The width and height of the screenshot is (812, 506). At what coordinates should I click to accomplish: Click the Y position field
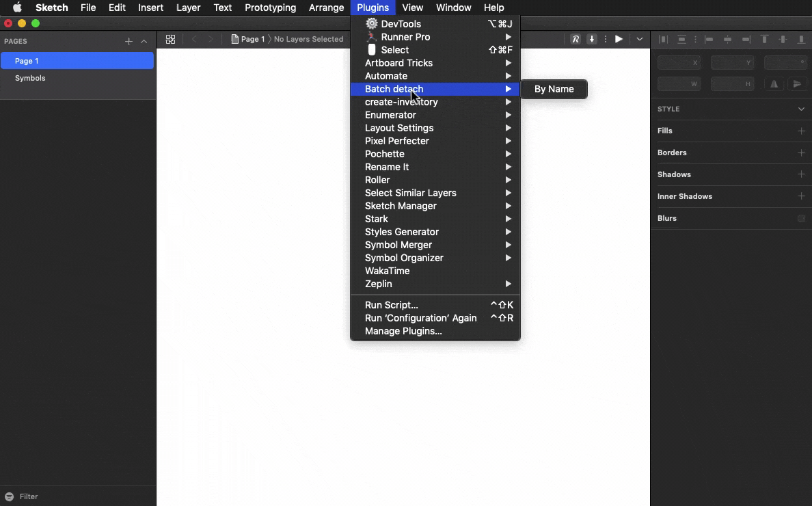click(x=732, y=63)
